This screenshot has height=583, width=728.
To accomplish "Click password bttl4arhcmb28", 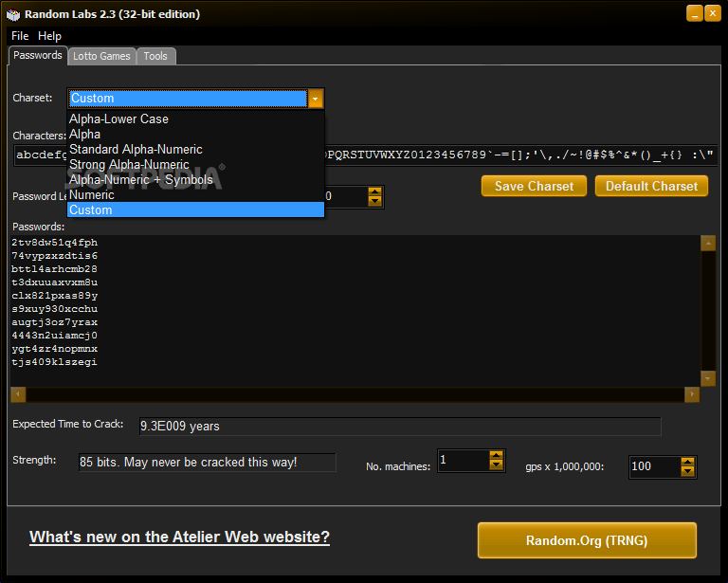I will point(54,269).
